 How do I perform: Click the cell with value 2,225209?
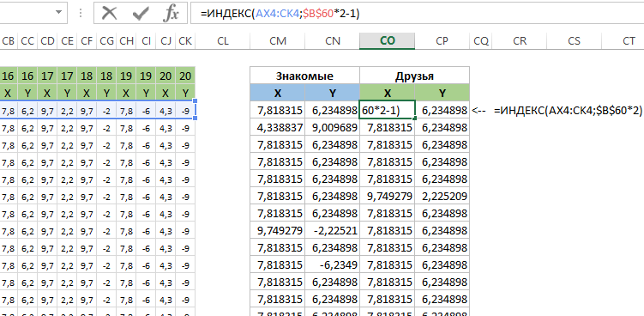point(442,197)
